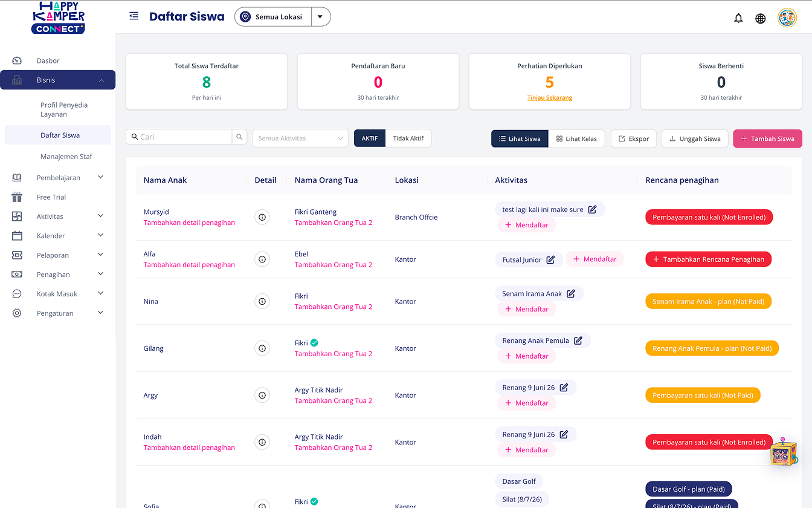The image size is (812, 508).
Task: Click the Ekspor button
Action: (x=634, y=138)
